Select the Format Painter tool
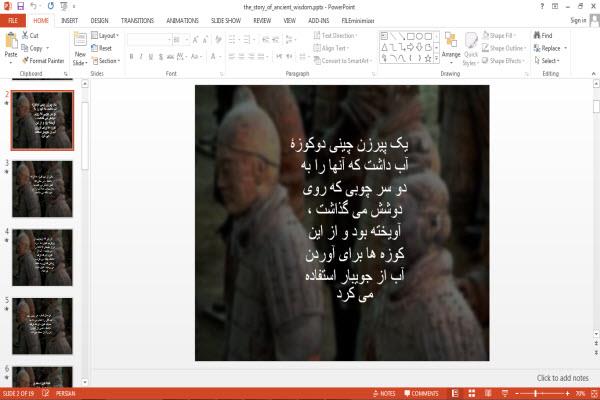600x400 pixels. pyautogui.click(x=43, y=60)
